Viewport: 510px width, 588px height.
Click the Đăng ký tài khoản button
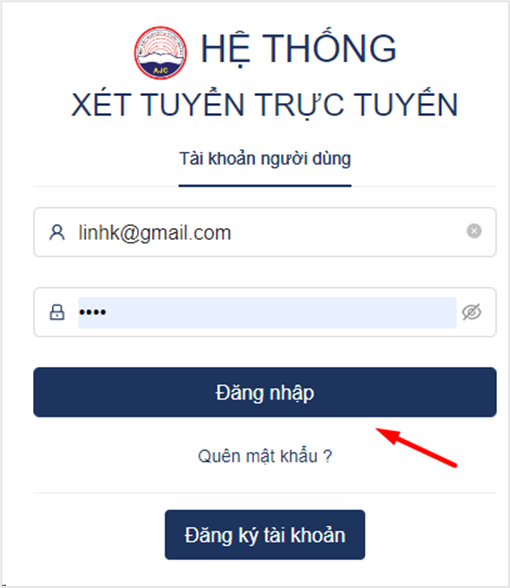265,535
